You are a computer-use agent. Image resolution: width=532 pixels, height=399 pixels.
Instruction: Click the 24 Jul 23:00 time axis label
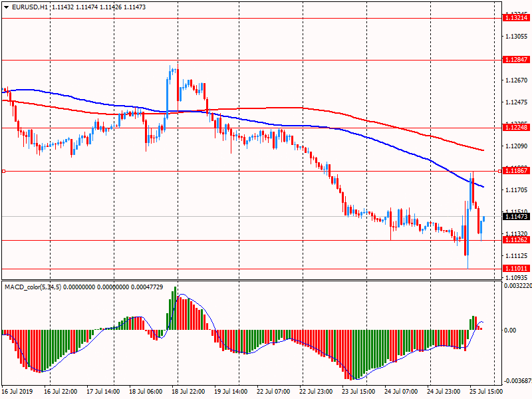pos(444,391)
